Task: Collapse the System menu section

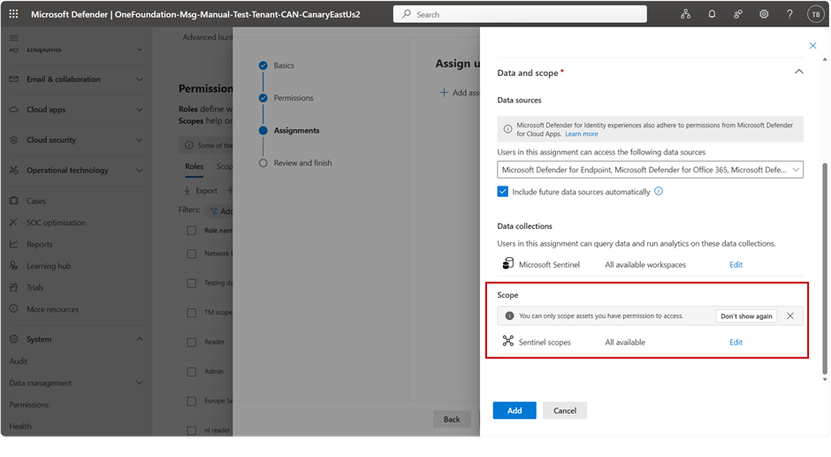Action: click(139, 339)
